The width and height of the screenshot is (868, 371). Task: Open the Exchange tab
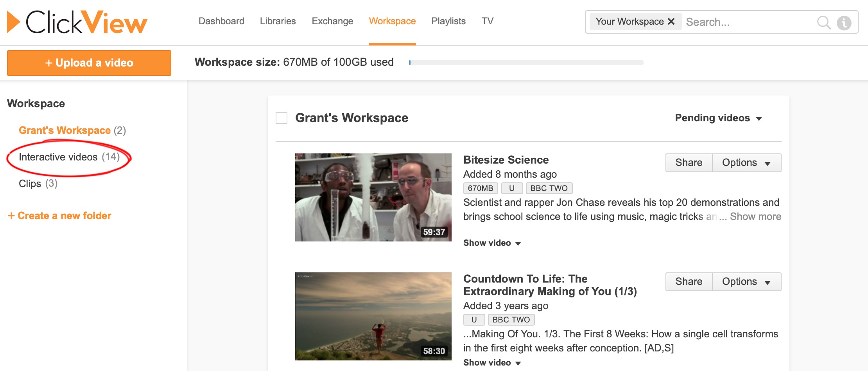pyautogui.click(x=332, y=21)
